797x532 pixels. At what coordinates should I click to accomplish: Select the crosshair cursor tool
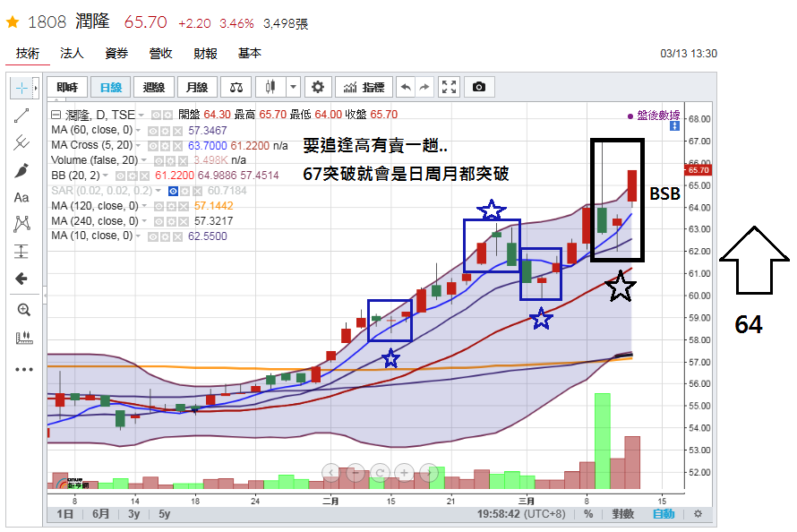click(21, 88)
